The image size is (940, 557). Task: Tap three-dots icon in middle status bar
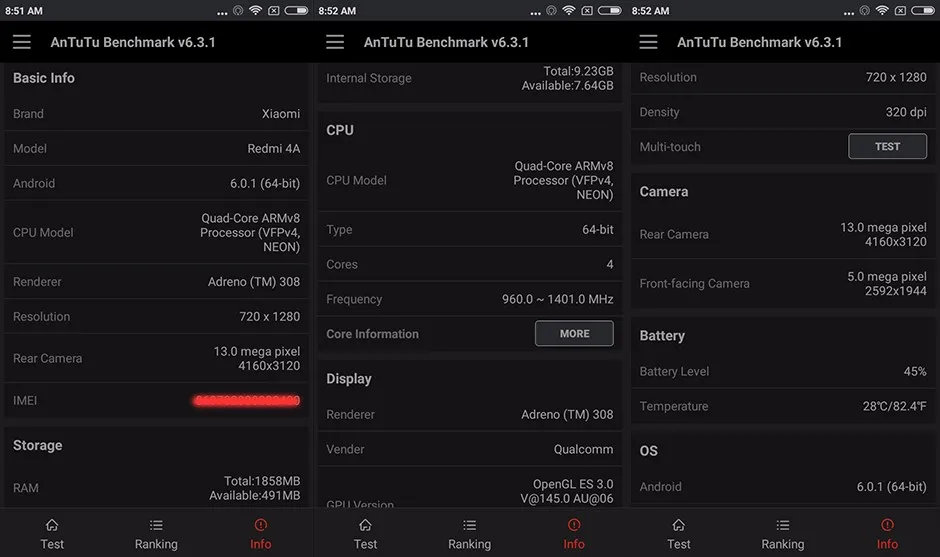point(535,13)
